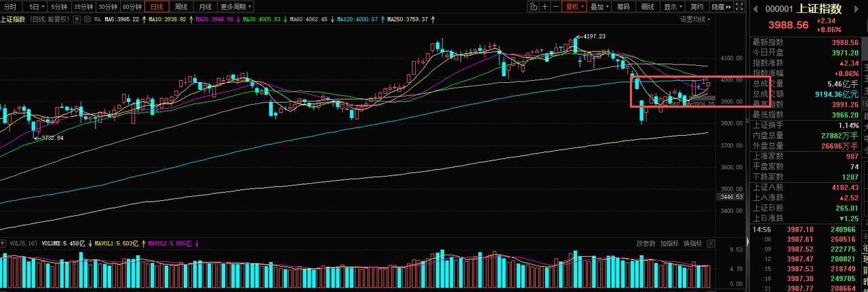Screen dimensions: 868x292
Task: Open the 设置均线 dropdown
Action: [697, 19]
